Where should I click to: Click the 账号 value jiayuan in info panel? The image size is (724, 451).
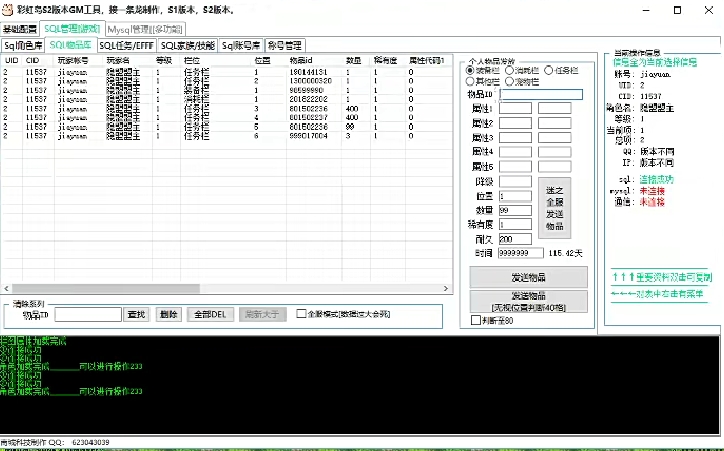coord(655,74)
